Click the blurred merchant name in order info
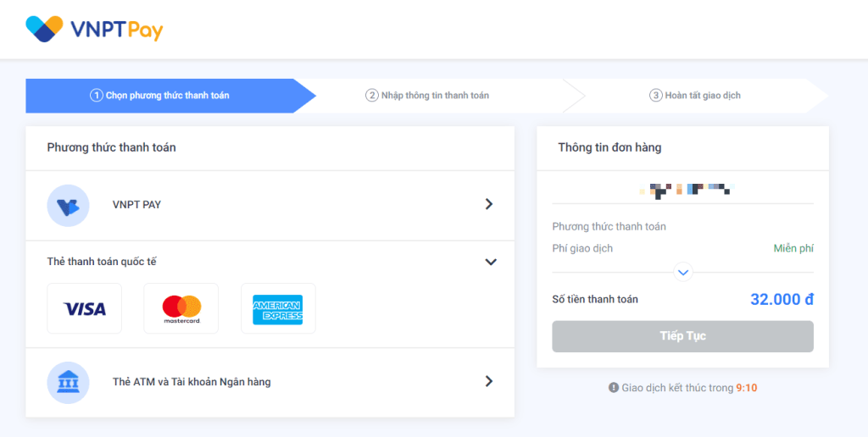868x437 pixels. (x=683, y=189)
